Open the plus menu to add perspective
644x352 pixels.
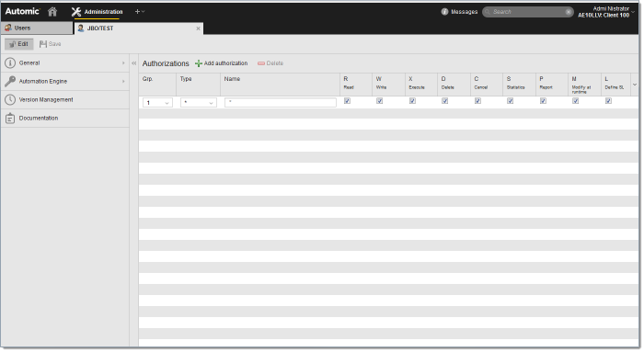pyautogui.click(x=140, y=12)
